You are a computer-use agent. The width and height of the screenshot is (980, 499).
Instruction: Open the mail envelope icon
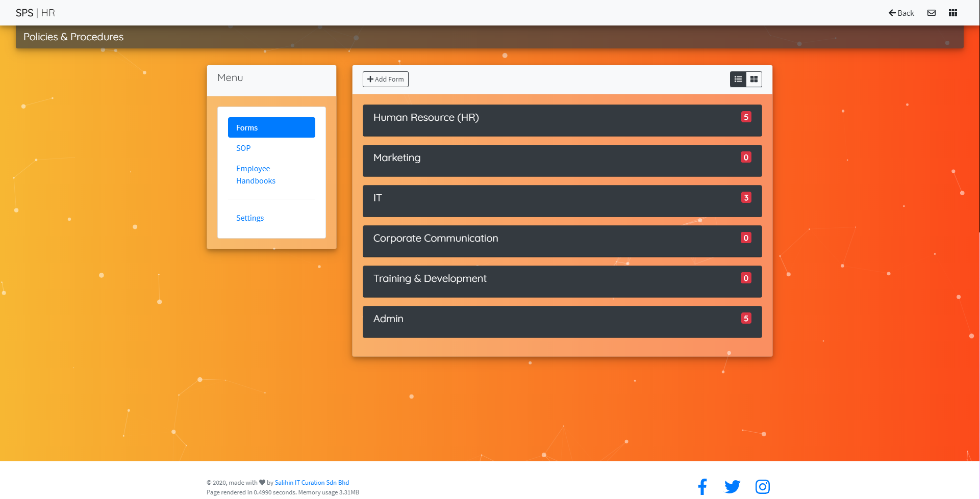(x=931, y=13)
